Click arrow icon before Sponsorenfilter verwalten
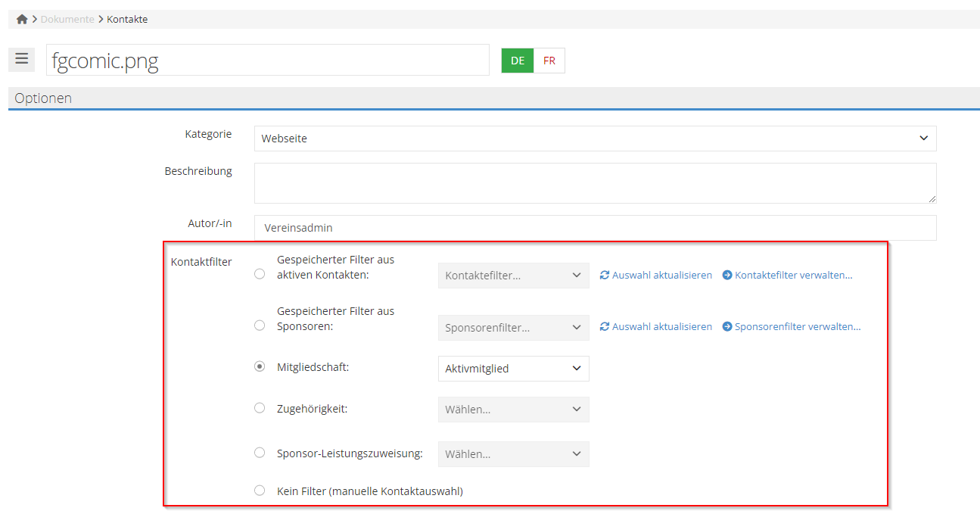 [x=727, y=327]
